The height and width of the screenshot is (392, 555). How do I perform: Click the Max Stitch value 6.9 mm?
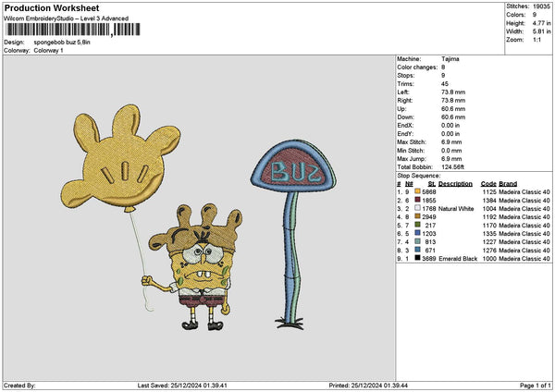(x=451, y=141)
